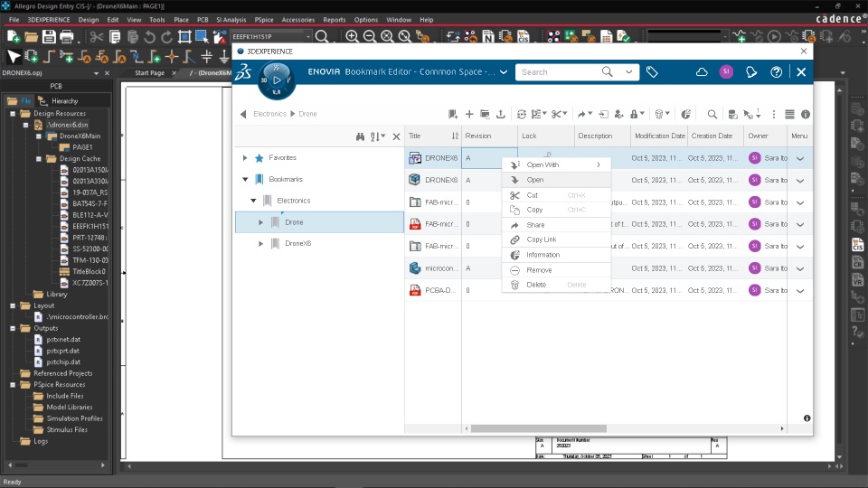Close the tree search bar with X
The image size is (868, 488).
[x=396, y=136]
